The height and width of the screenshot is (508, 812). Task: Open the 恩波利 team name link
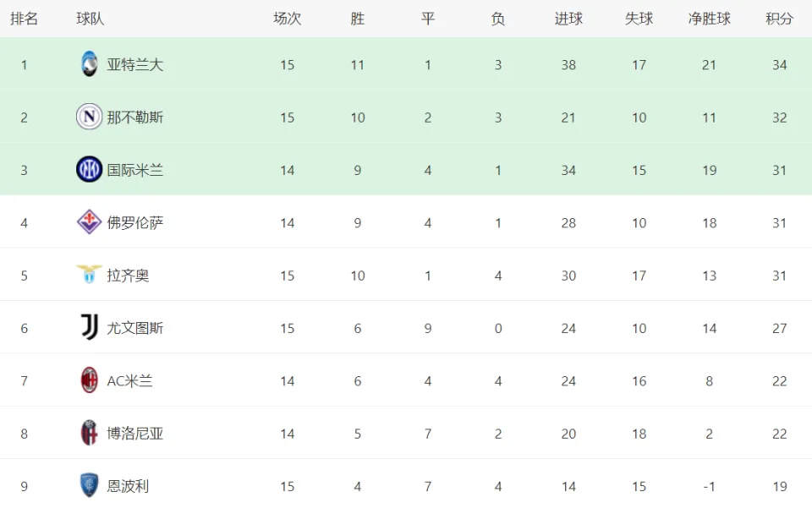(128, 486)
